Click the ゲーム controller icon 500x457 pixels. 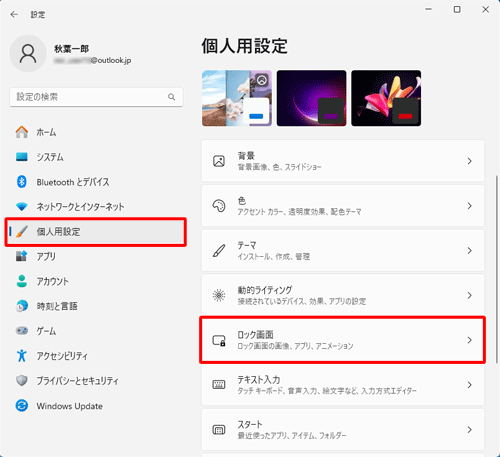(x=22, y=331)
